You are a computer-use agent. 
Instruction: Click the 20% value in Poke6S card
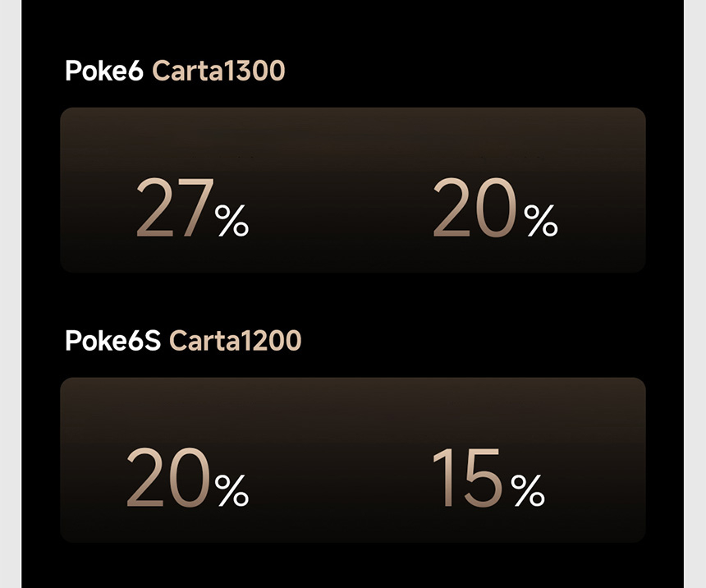tap(187, 478)
